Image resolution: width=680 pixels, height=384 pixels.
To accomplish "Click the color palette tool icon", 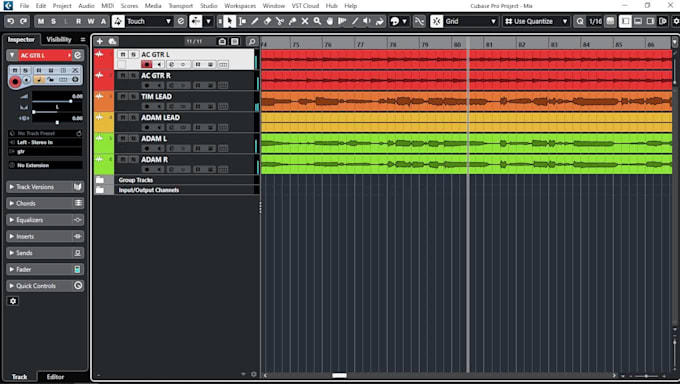I will pyautogui.click(x=395, y=21).
